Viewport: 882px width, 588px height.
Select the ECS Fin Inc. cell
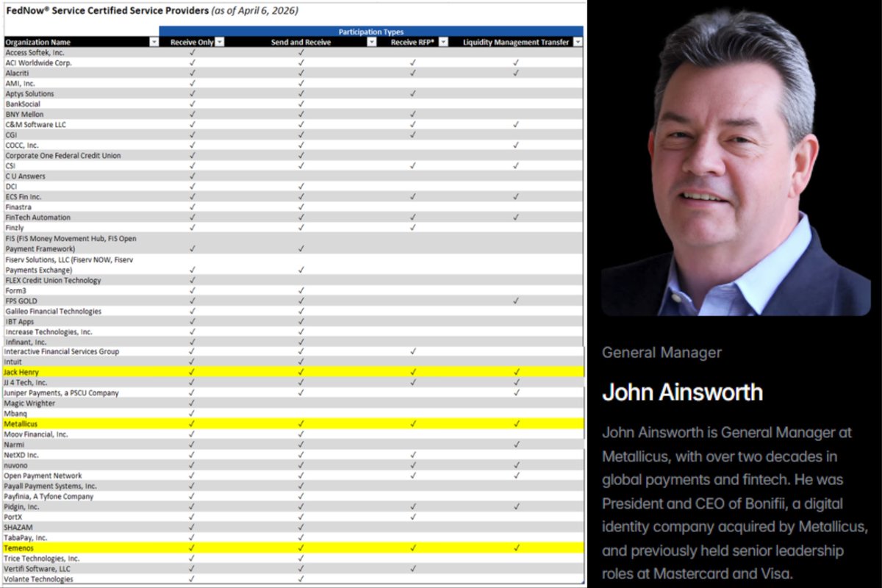tap(82, 196)
